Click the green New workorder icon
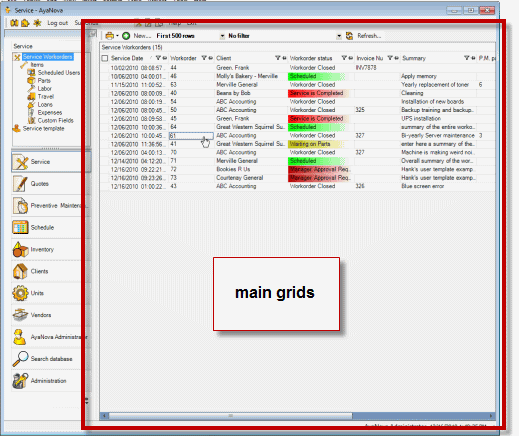This screenshot has width=519, height=436. [x=126, y=36]
